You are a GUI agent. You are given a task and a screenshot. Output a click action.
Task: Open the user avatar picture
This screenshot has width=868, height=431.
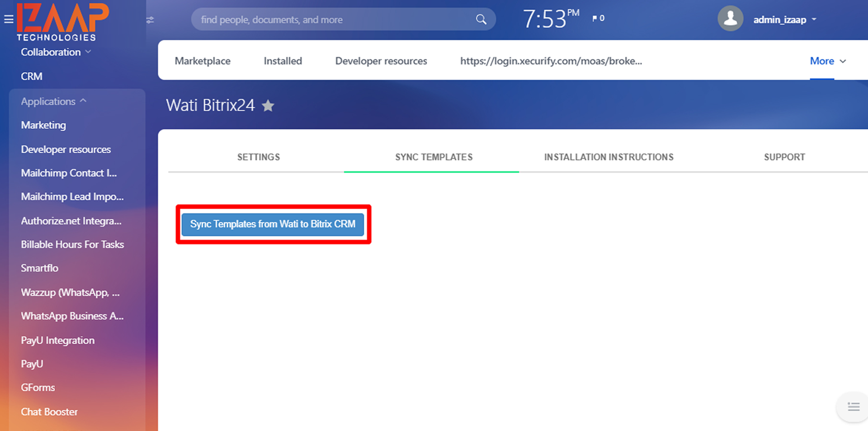pyautogui.click(x=730, y=19)
